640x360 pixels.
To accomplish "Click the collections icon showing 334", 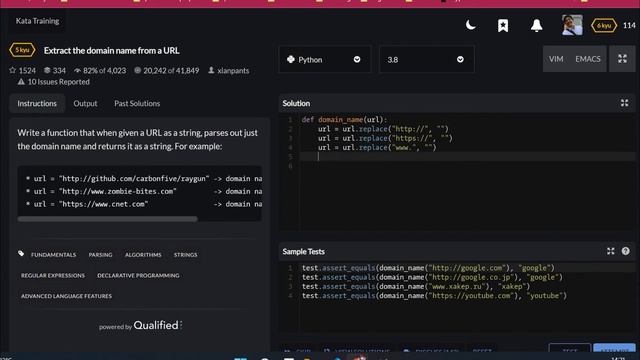I will 47,70.
